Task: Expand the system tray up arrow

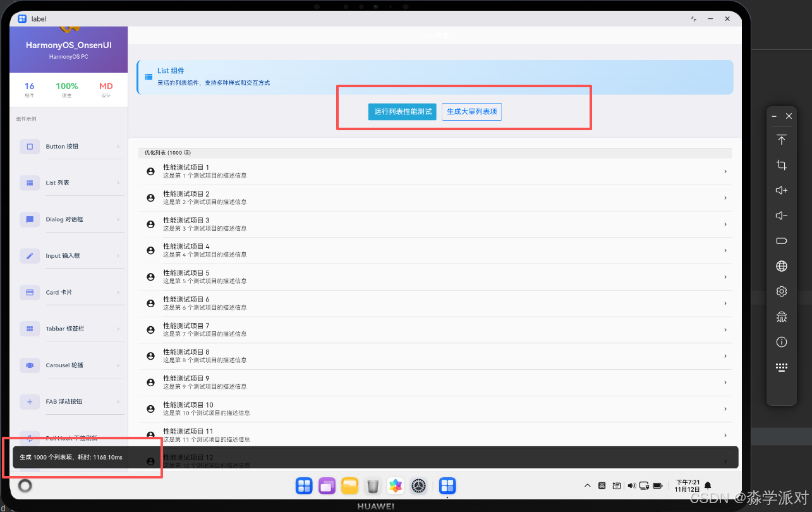Action: coord(588,485)
